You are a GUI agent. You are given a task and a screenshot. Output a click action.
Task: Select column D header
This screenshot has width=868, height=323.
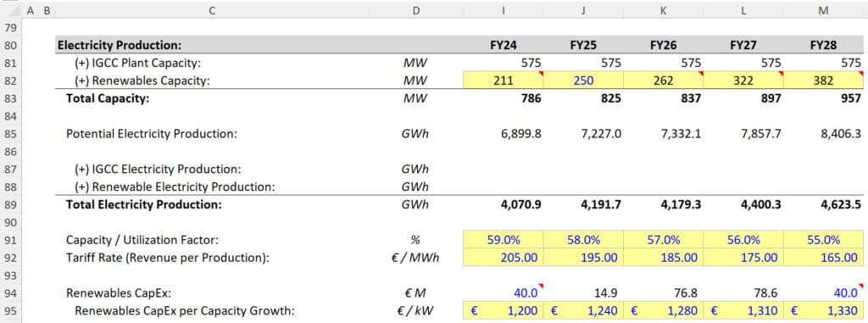coord(416,9)
